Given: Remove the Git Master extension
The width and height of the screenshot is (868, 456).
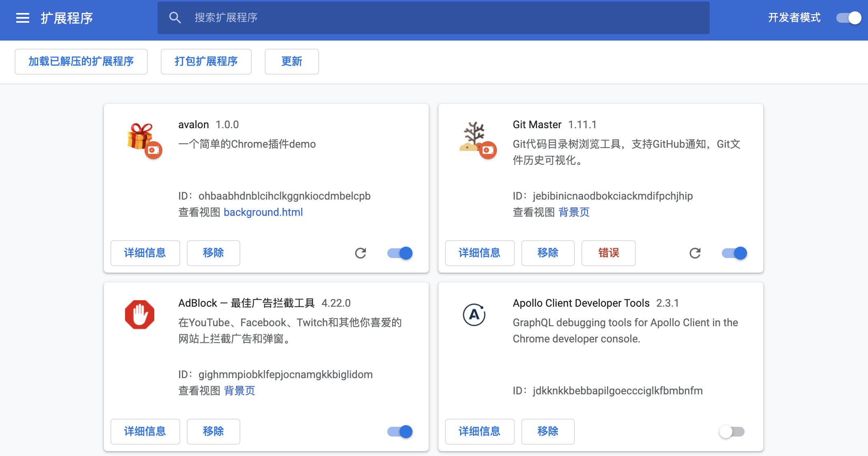Looking at the screenshot, I should tap(548, 253).
